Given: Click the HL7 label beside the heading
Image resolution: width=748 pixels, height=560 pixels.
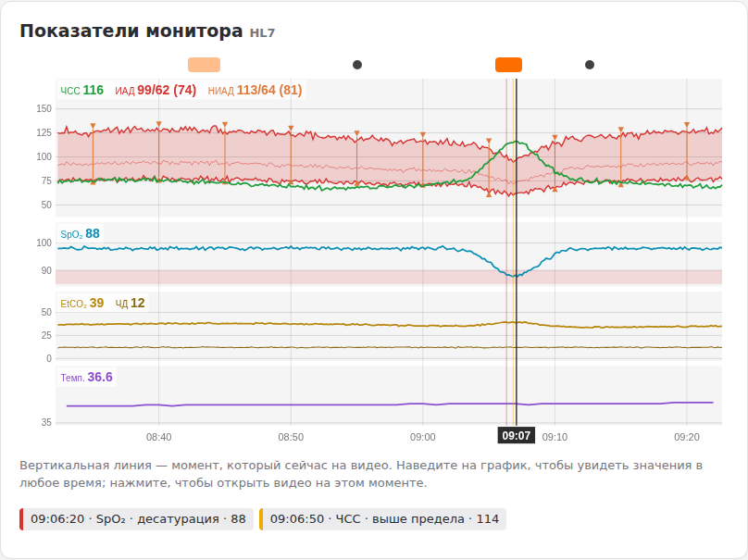Looking at the screenshot, I should pyautogui.click(x=262, y=33).
